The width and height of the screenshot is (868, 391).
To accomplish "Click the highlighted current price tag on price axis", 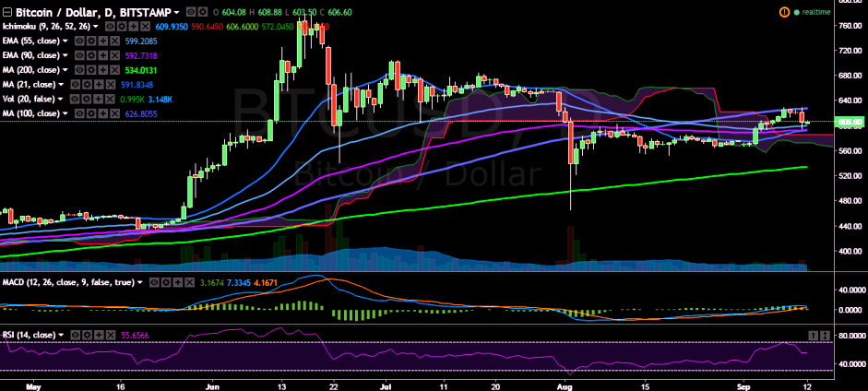I will click(x=850, y=122).
